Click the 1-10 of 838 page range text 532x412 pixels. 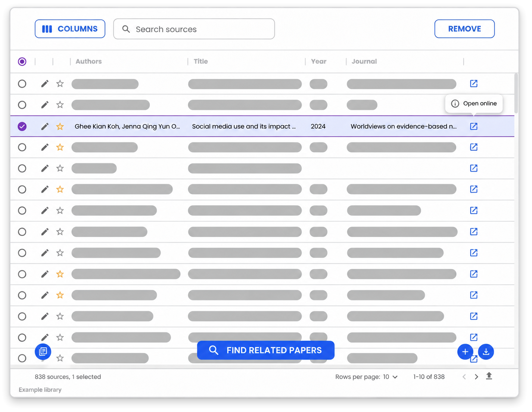click(x=429, y=377)
